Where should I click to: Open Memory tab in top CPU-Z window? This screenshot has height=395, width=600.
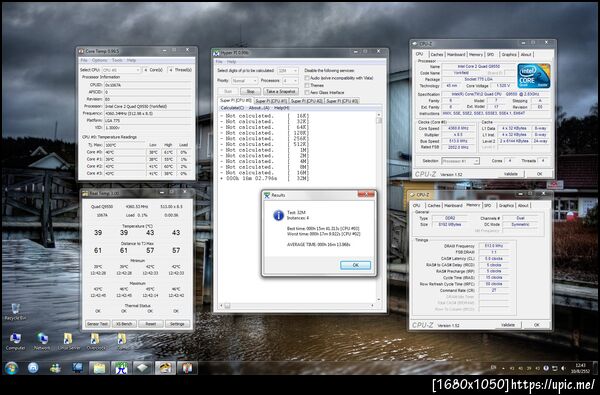[476, 55]
